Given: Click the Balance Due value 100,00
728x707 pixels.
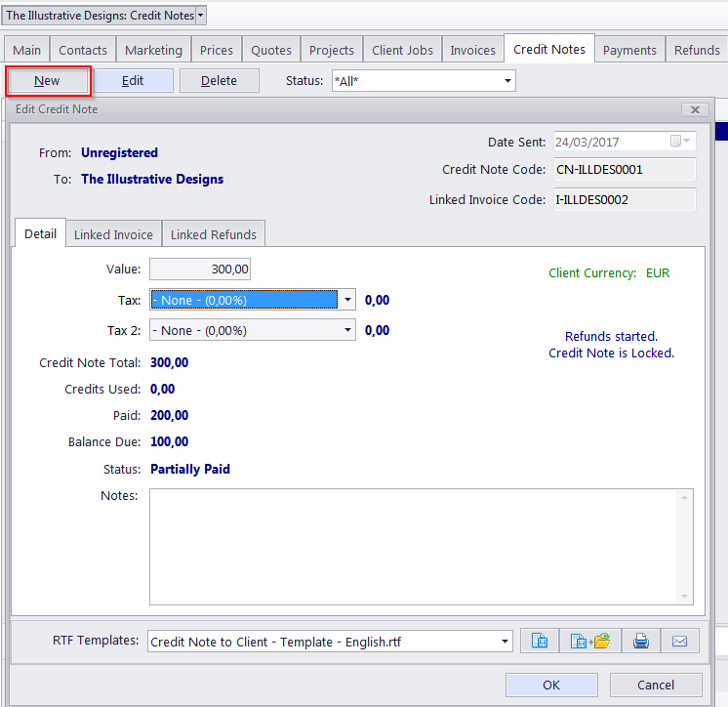Looking at the screenshot, I should [170, 441].
